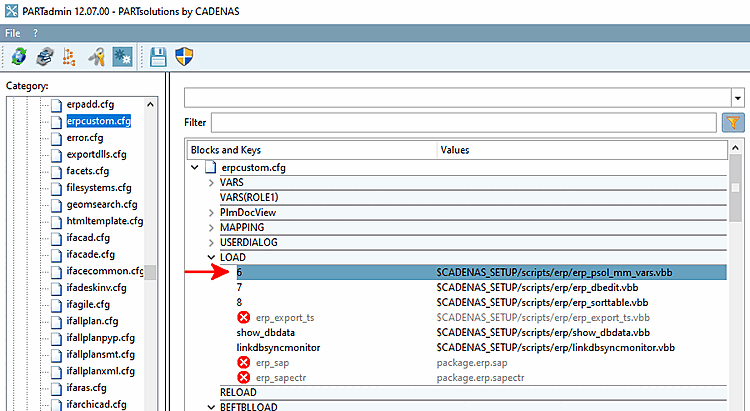Select the show_dbdata key
Viewport: 750px width, 411px height.
(265, 333)
